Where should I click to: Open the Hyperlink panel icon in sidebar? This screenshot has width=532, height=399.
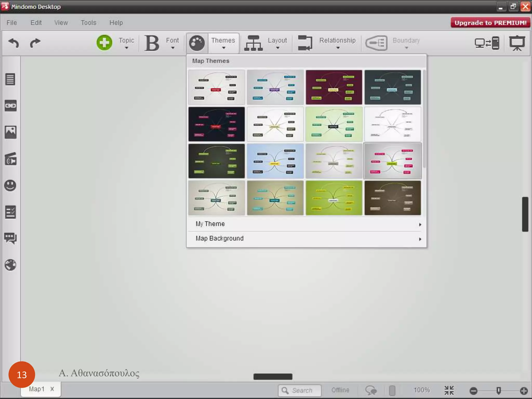click(10, 106)
